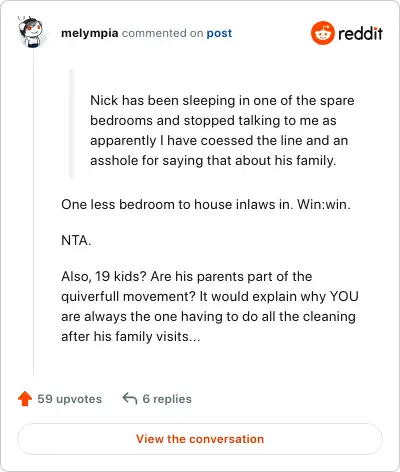Click the 'Also, 19 kids?' paragraph start
Screen dimensions: 400x472
(103, 276)
